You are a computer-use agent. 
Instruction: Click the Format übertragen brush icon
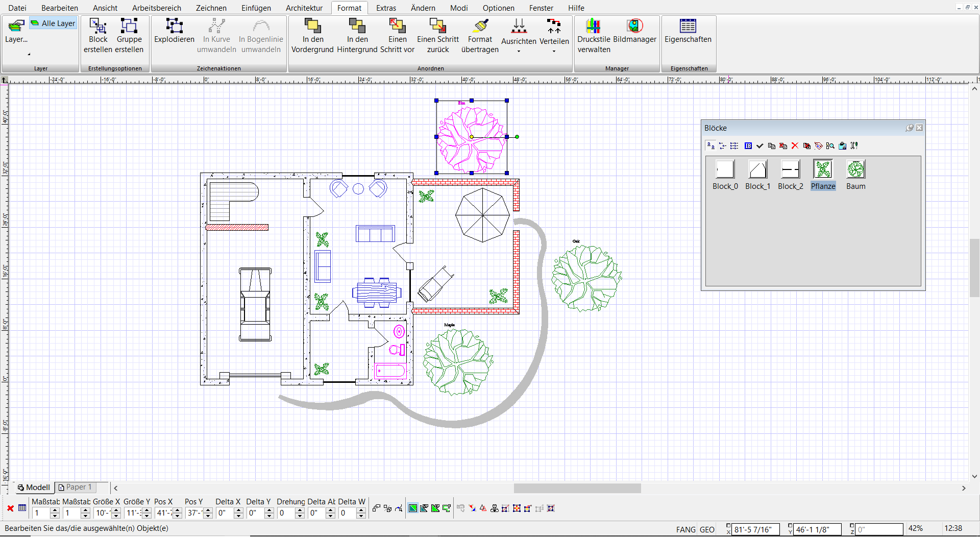click(480, 26)
